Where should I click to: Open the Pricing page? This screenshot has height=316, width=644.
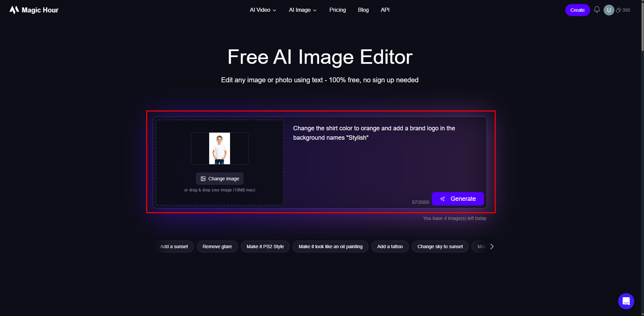coord(337,10)
